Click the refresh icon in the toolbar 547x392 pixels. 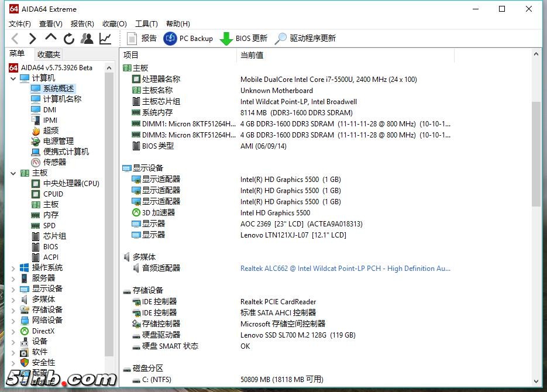coord(69,38)
